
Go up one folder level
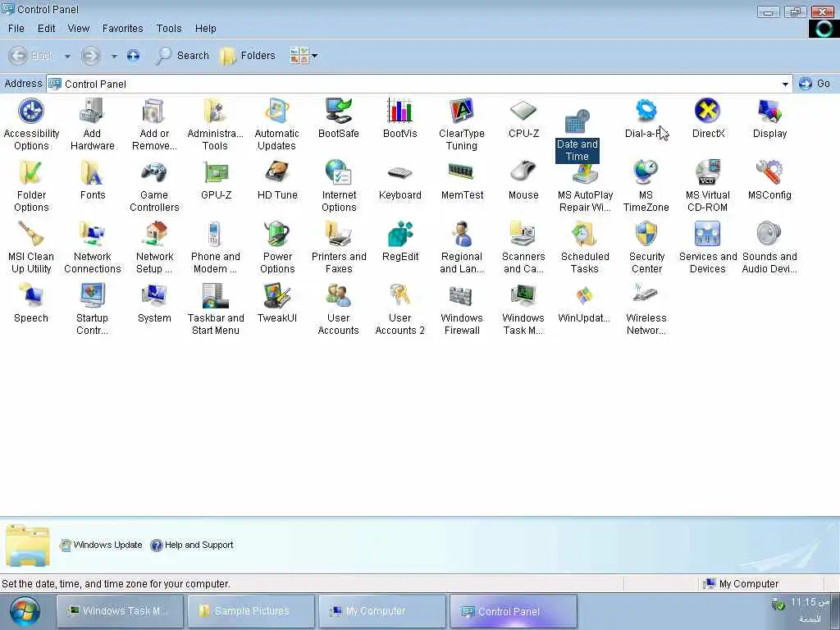[x=134, y=55]
